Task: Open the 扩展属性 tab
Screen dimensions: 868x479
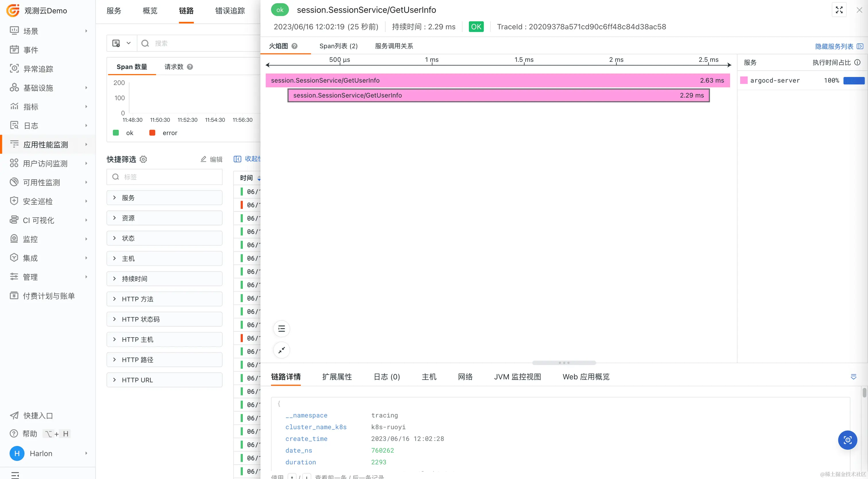Action: tap(337, 376)
